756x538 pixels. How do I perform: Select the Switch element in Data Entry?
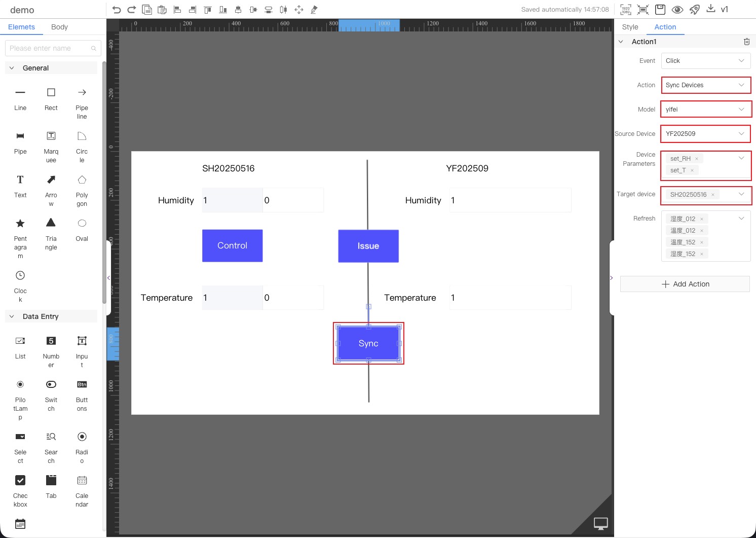click(51, 385)
